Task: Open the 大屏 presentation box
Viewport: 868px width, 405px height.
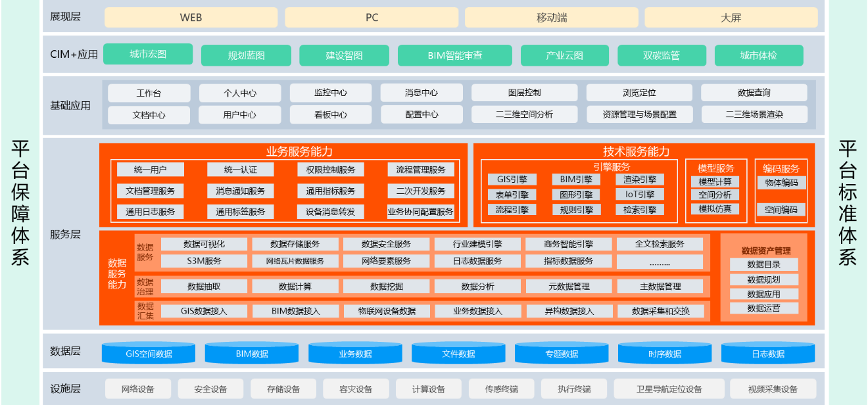Action: (x=731, y=18)
